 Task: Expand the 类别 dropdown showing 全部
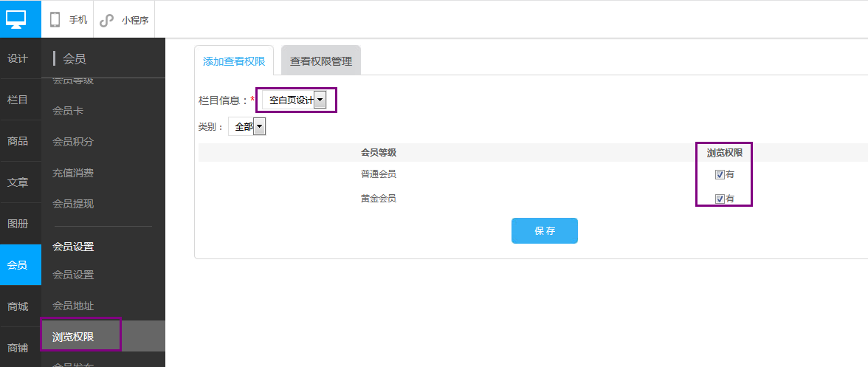247,127
